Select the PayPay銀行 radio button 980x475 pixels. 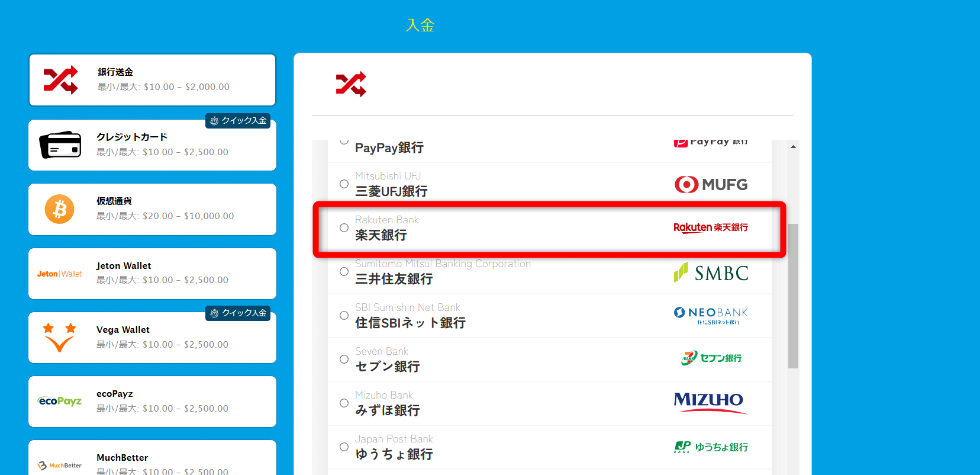(344, 142)
